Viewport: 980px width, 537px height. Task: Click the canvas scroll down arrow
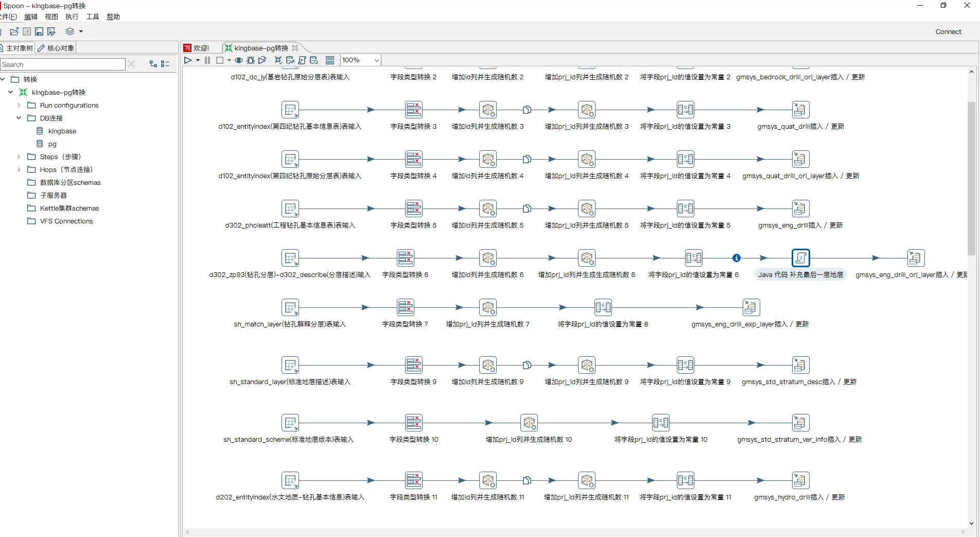pos(971,523)
